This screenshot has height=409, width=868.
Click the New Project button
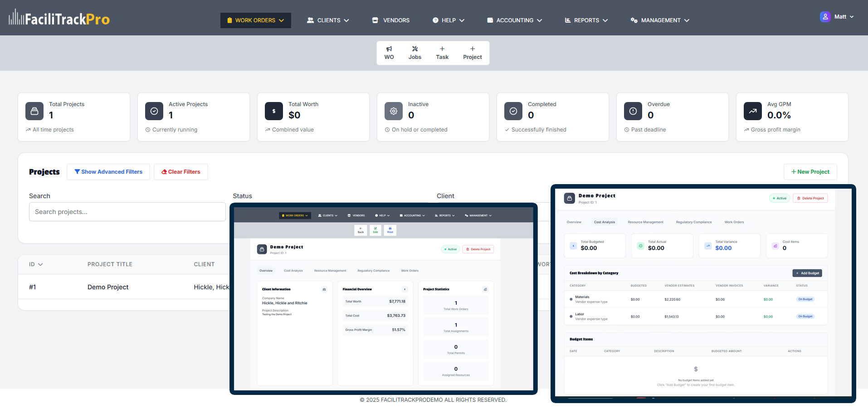pos(810,172)
